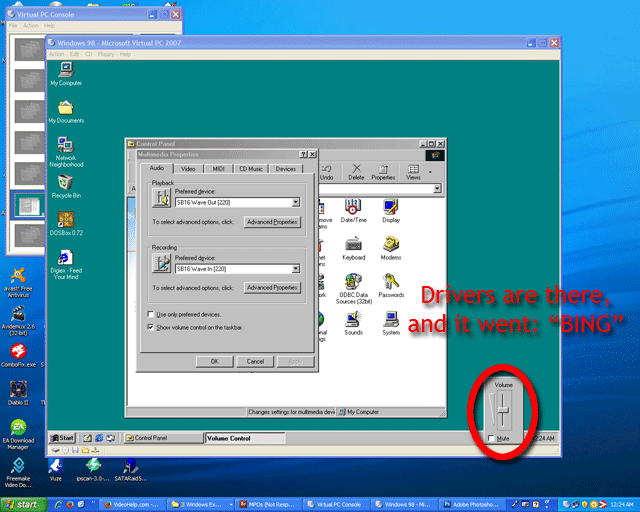The width and height of the screenshot is (640, 512).
Task: Click Properties in Control Panel toolbar
Action: tap(383, 172)
